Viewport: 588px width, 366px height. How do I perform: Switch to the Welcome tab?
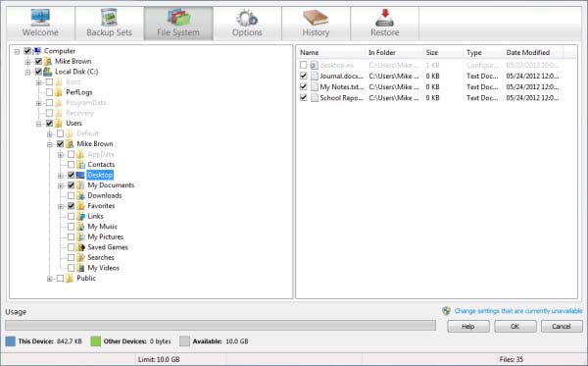pyautogui.click(x=40, y=23)
